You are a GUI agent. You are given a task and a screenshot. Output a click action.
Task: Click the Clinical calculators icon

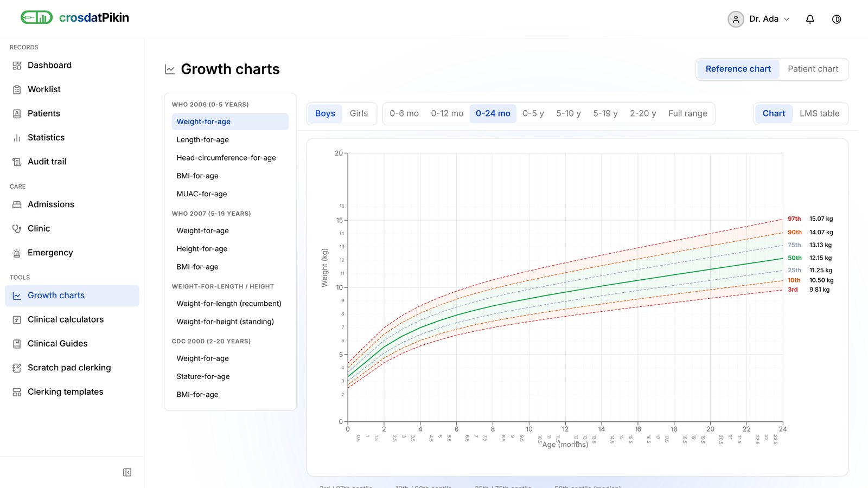pos(17,320)
